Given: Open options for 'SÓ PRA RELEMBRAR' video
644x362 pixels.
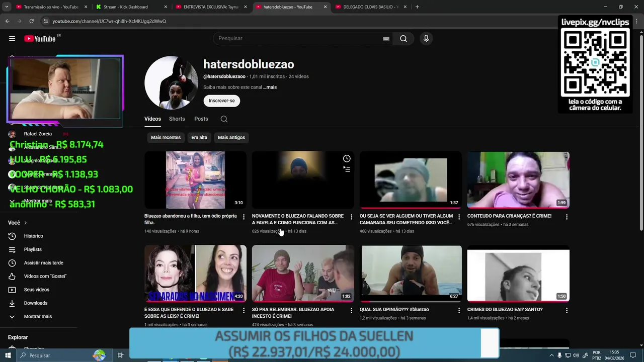Looking at the screenshot, I should (x=351, y=311).
